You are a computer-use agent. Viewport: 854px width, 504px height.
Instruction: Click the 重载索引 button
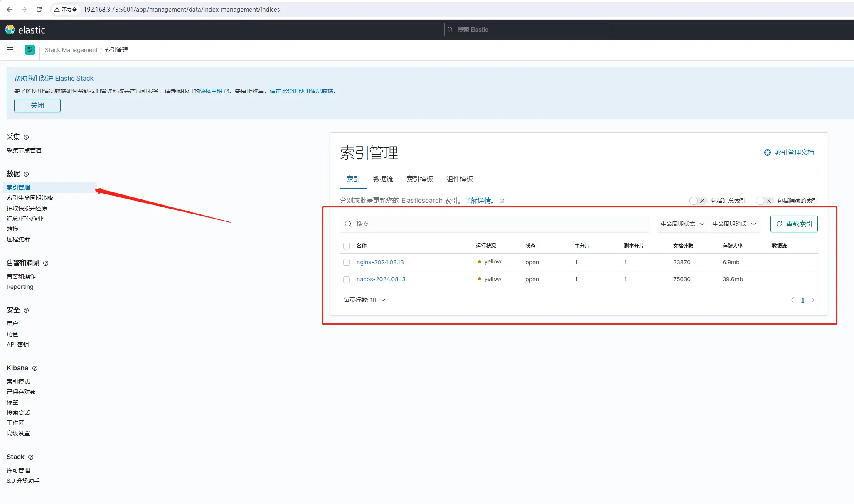794,224
